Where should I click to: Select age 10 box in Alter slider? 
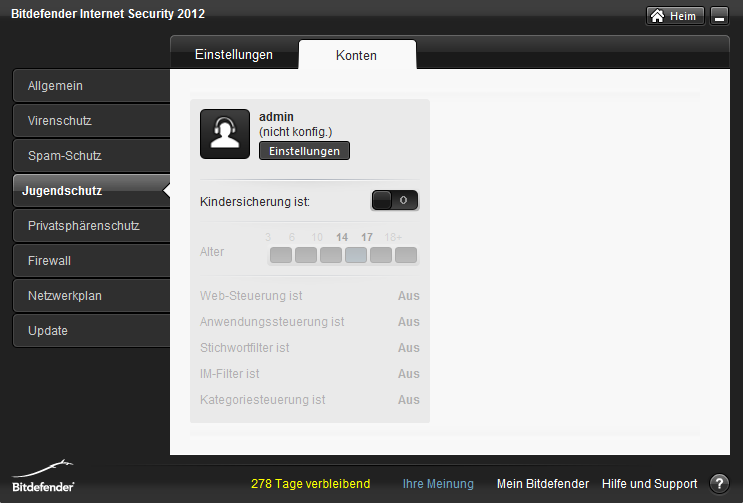point(331,255)
